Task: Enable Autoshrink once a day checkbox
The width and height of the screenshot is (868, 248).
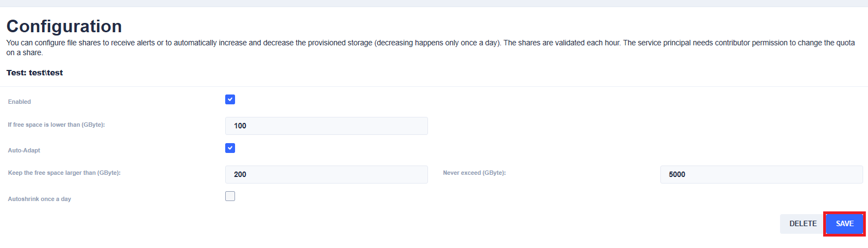Action: [230, 196]
